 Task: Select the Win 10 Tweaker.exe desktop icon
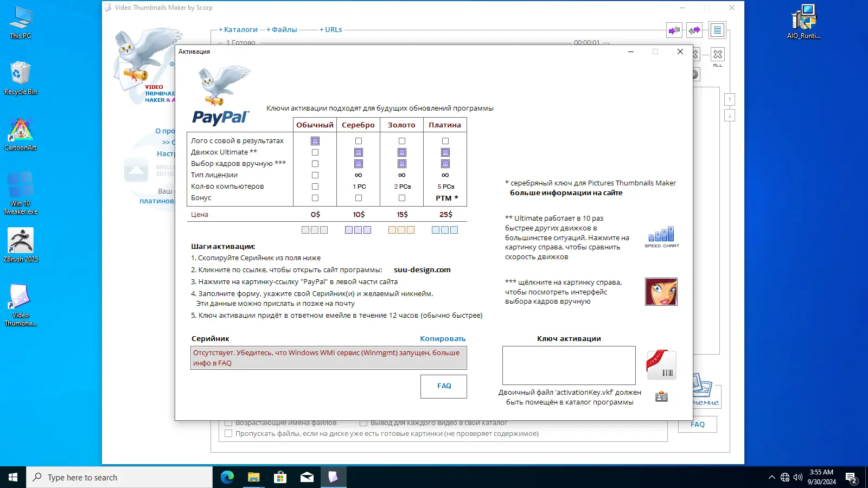(21, 193)
